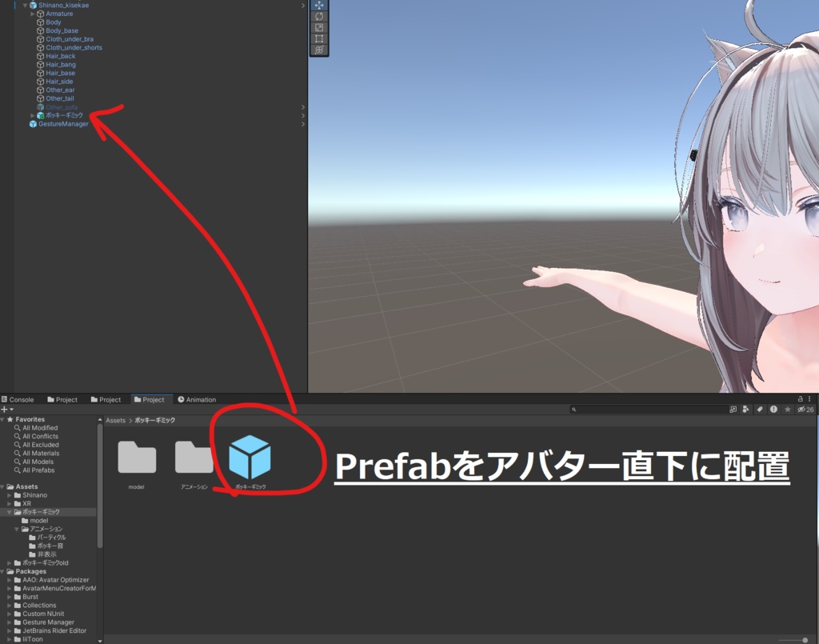819x644 pixels.
Task: Open prefab arrow on the Shinano_kisekae row
Action: pyautogui.click(x=303, y=6)
